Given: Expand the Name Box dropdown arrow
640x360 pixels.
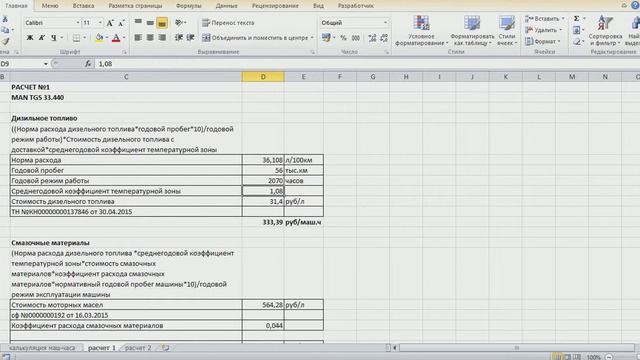Looking at the screenshot, I should click(46, 64).
